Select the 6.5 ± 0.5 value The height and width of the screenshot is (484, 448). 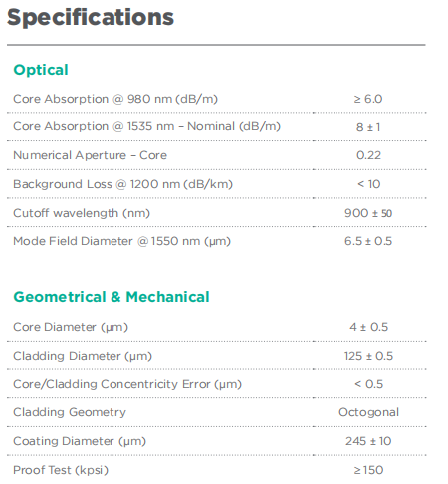[x=368, y=241]
